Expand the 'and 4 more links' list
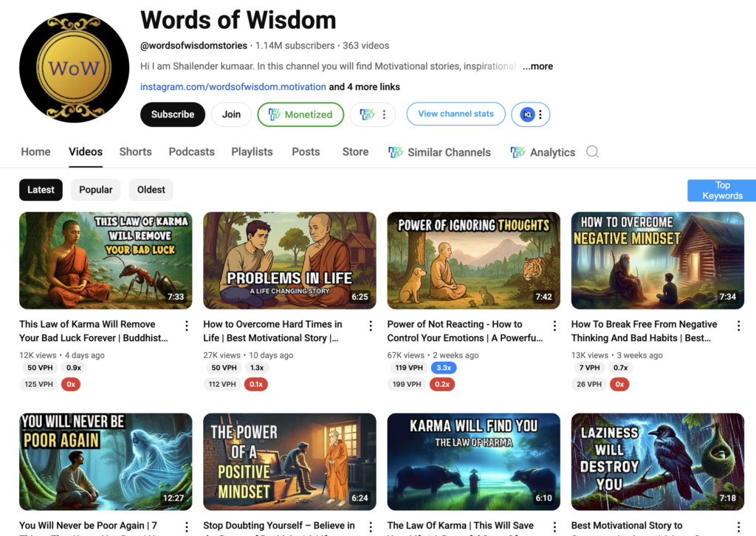Image resolution: width=756 pixels, height=536 pixels. (x=365, y=87)
